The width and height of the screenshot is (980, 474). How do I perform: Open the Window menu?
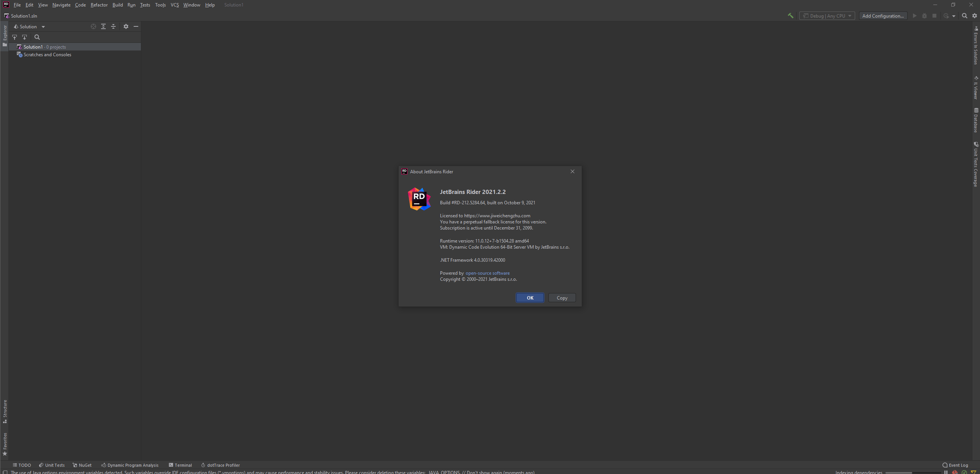click(x=191, y=5)
